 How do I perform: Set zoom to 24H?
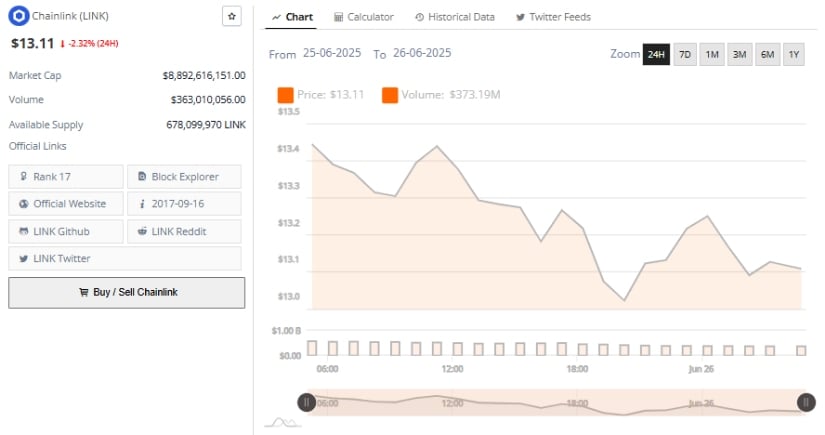[656, 54]
